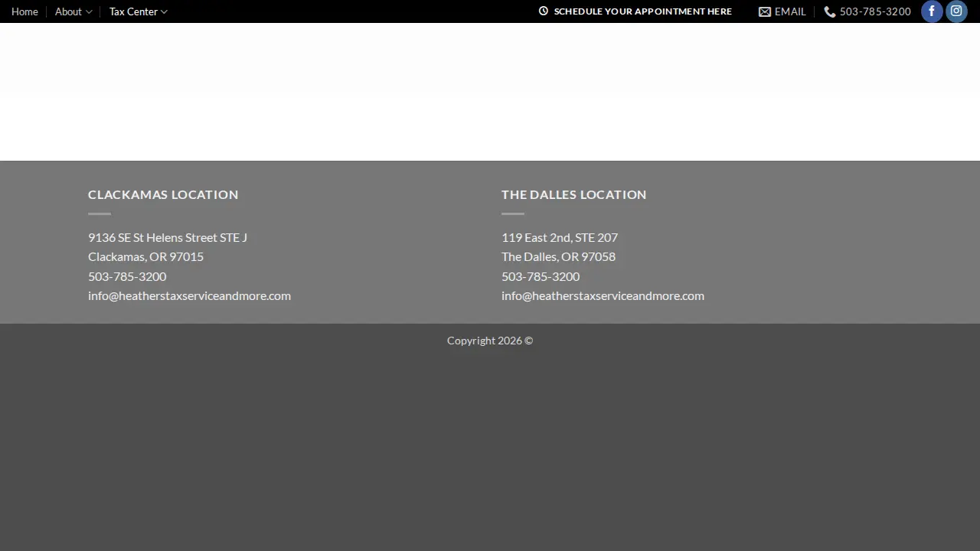
Task: Go to the Home menu item
Action: point(24,11)
